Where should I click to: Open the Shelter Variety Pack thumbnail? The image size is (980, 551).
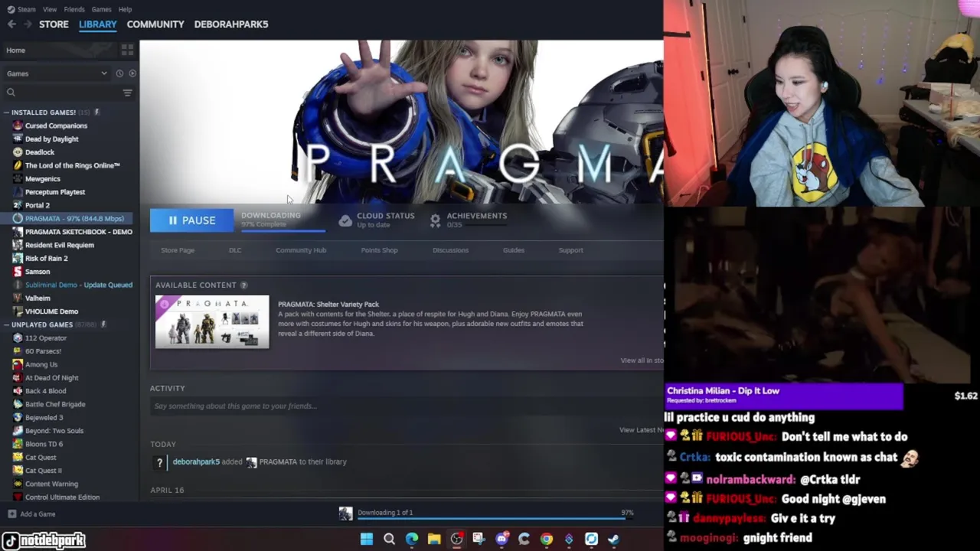pos(212,322)
